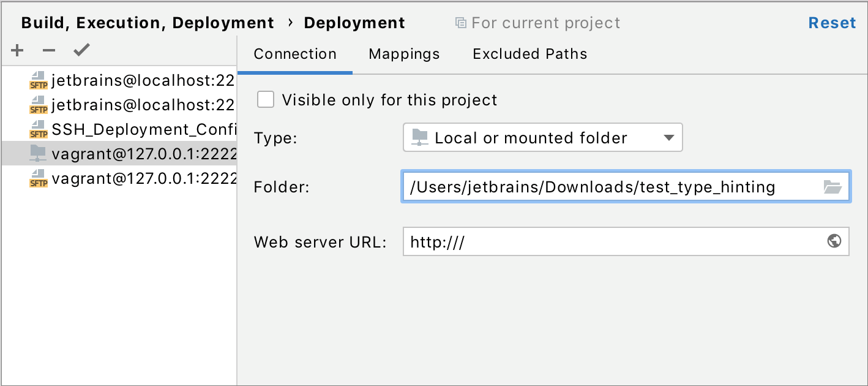Click Build, Execution, Deployment breadcrumb
The width and height of the screenshot is (868, 386).
[x=147, y=22]
